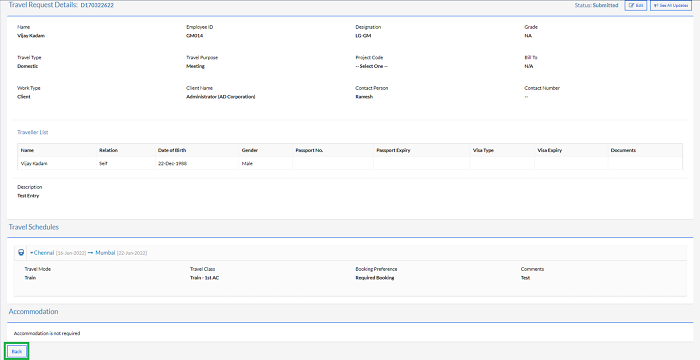Go back using the Back button
The height and width of the screenshot is (360, 700).
(x=17, y=352)
